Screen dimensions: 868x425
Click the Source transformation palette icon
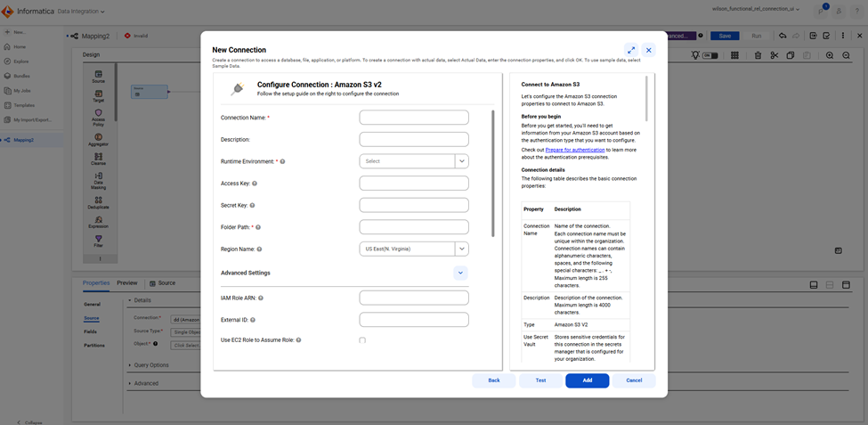tap(99, 74)
